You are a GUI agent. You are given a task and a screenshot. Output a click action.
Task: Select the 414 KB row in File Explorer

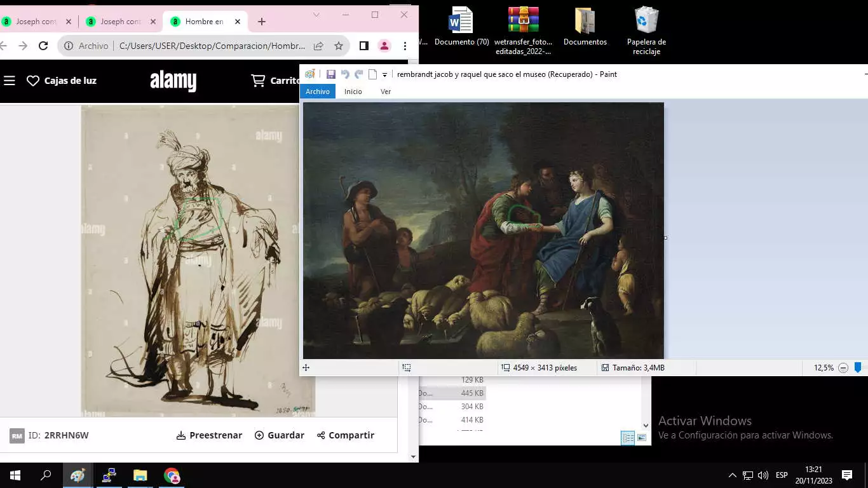click(452, 420)
